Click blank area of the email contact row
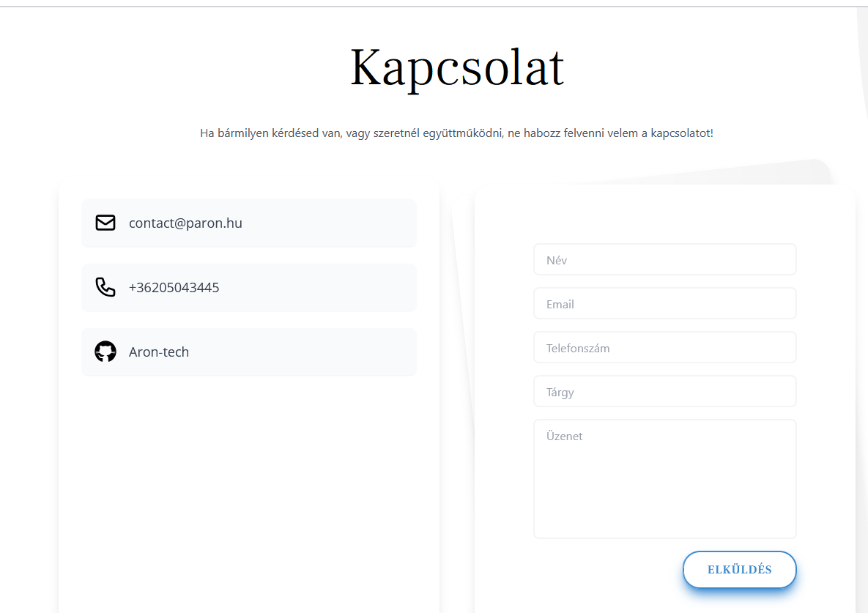Screen dimensions: 868x613 pyautogui.click(x=332, y=223)
